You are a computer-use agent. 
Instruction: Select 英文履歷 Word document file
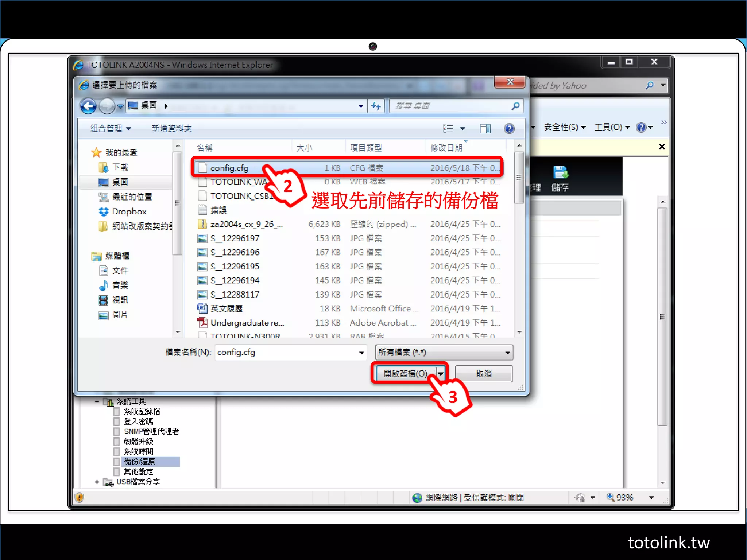227,308
